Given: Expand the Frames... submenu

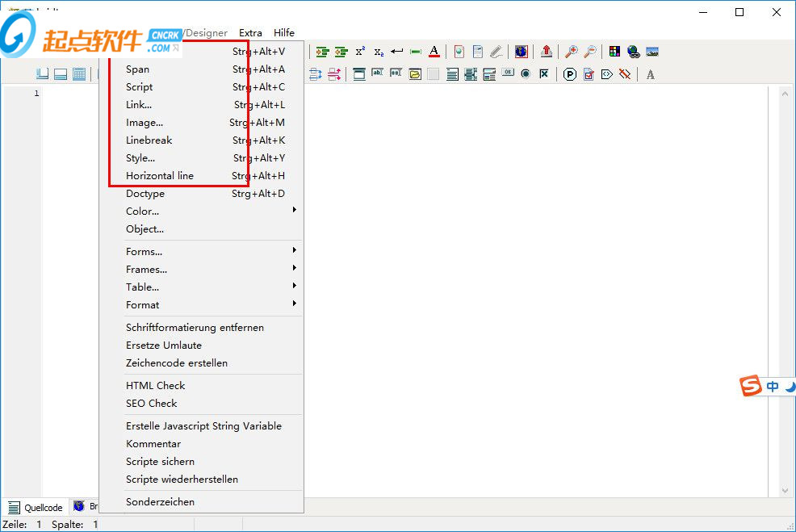Looking at the screenshot, I should 202,269.
